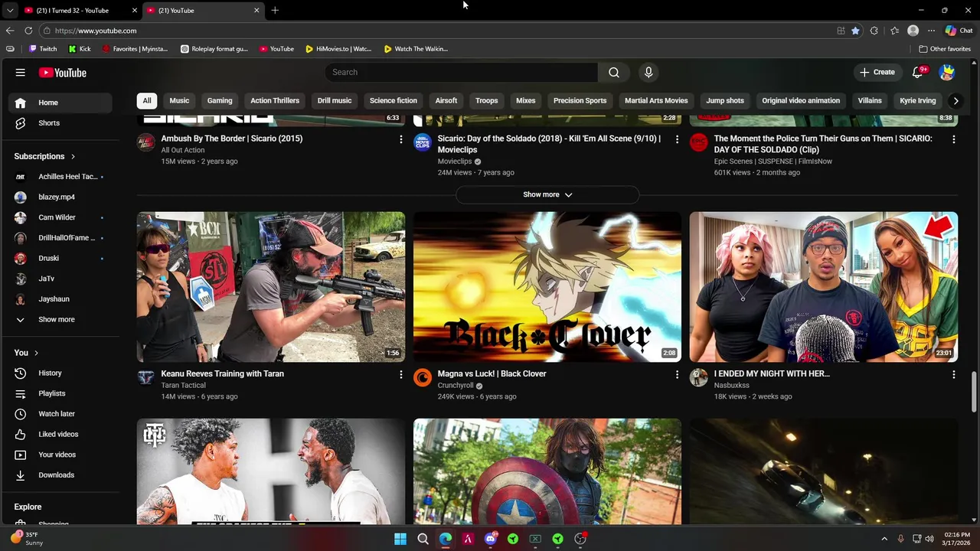The height and width of the screenshot is (551, 980).
Task: Select the Science fiction chip
Action: (394, 100)
